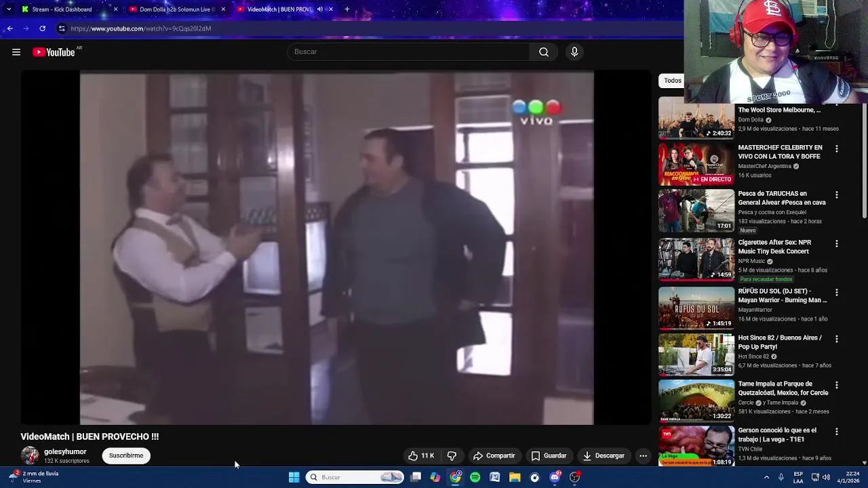Go forward with the browser arrow
868x488 pixels.
point(26,28)
